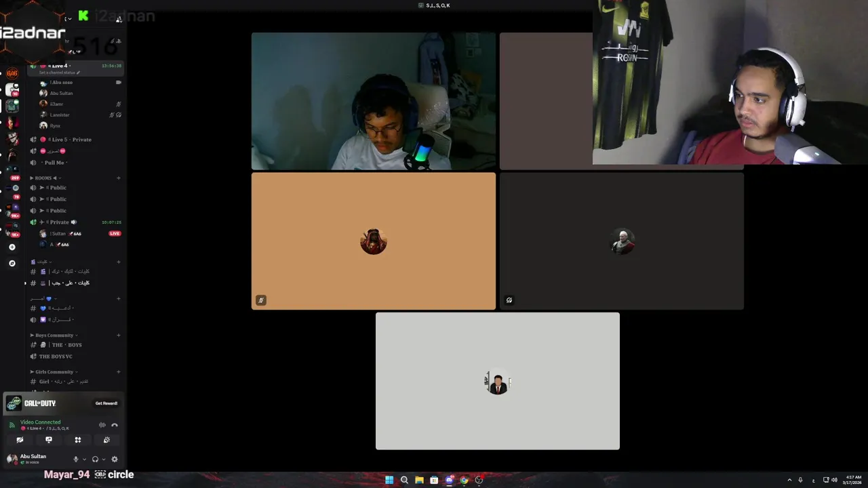Screen dimensions: 868x488
Task: Open Discord taskbar icon
Action: [x=449, y=480]
